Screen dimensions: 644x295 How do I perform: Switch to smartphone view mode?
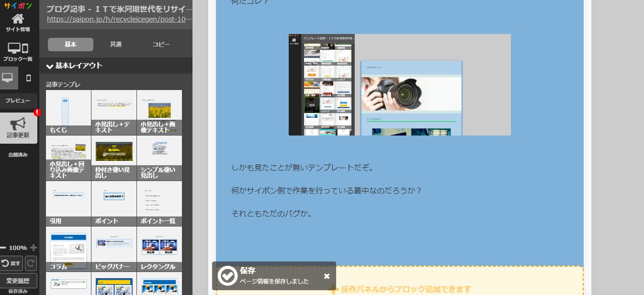(28, 78)
